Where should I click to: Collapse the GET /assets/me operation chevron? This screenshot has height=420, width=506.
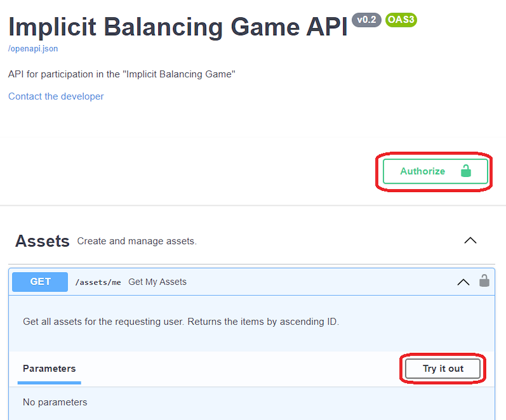463,282
